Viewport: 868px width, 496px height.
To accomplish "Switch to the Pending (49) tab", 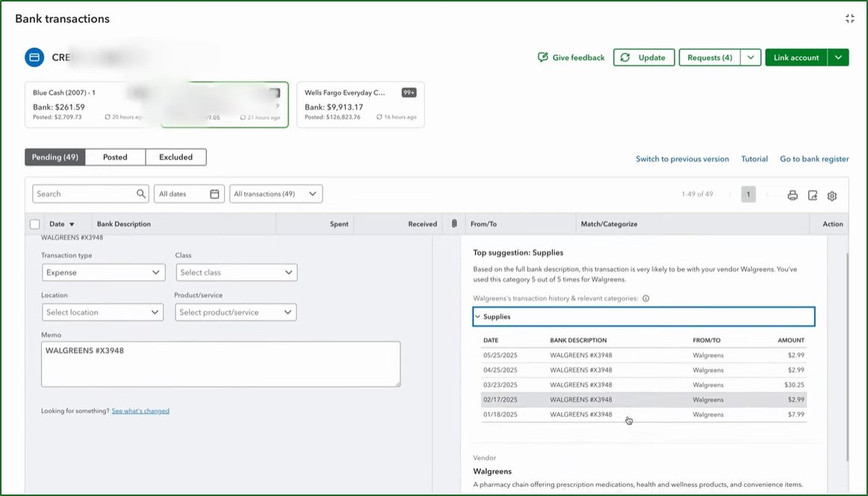I will [55, 157].
